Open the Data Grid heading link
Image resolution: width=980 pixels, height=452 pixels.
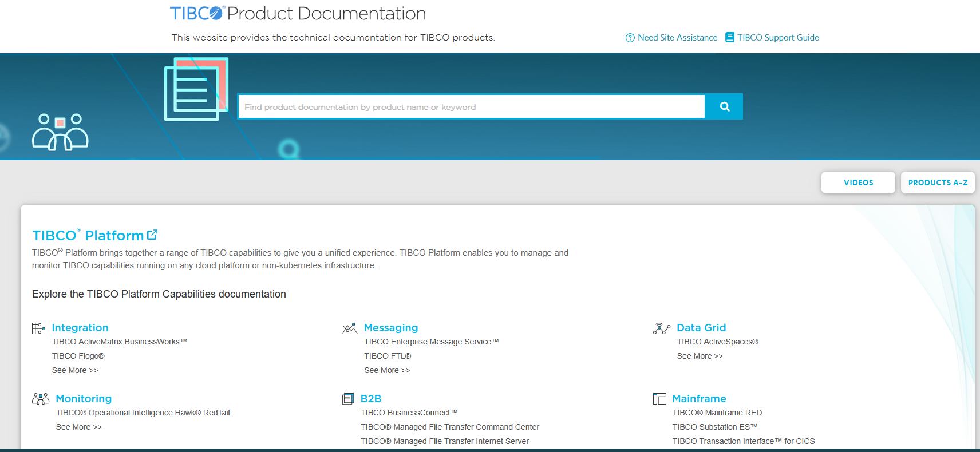701,328
